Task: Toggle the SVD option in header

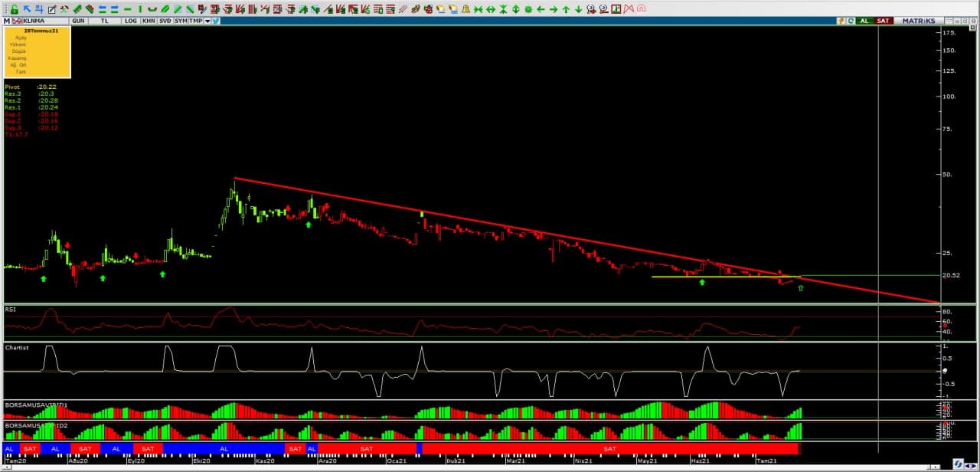Action: point(165,21)
